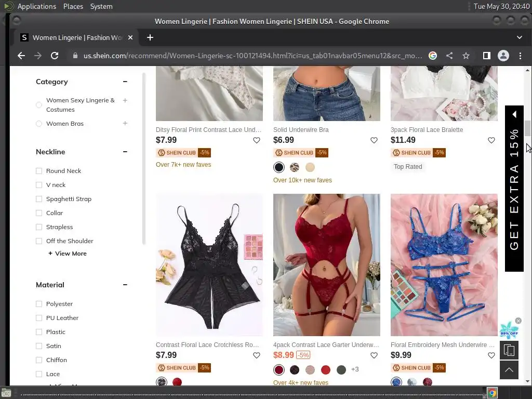Check the Lace material filter

(39, 374)
